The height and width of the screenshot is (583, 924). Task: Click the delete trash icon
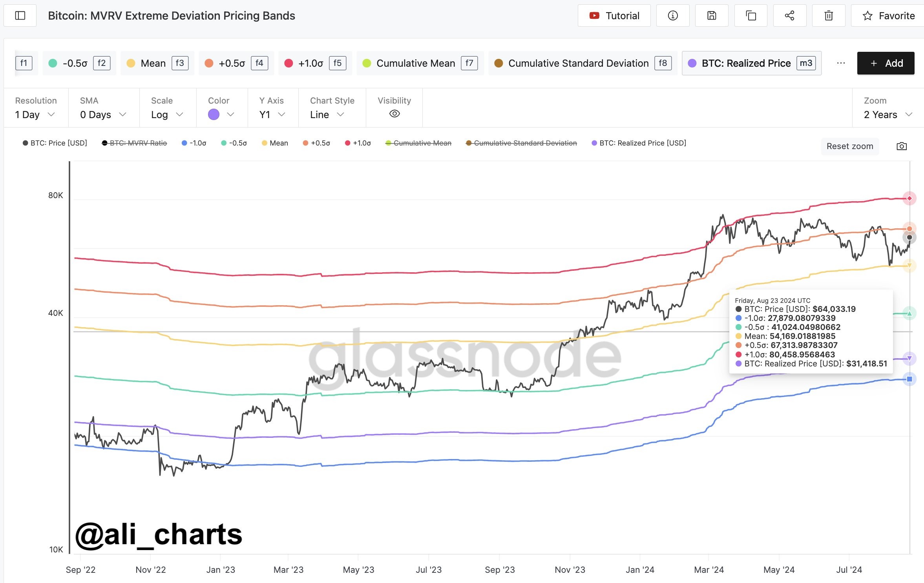[828, 16]
